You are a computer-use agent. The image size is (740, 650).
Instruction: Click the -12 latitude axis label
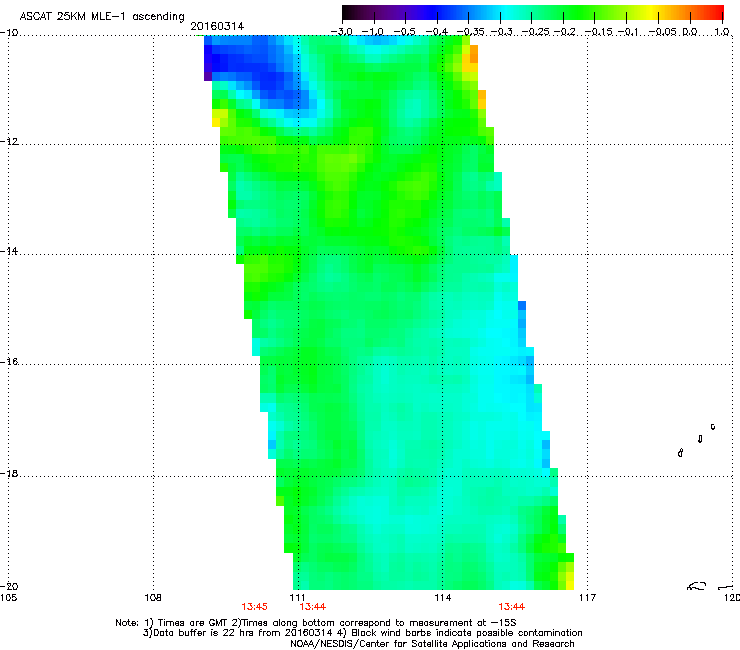[9, 141]
